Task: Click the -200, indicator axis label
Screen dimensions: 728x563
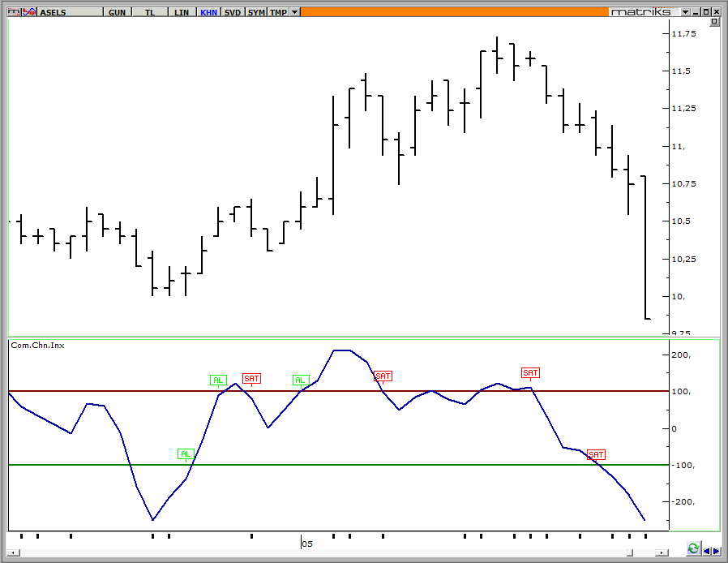Action: (683, 501)
